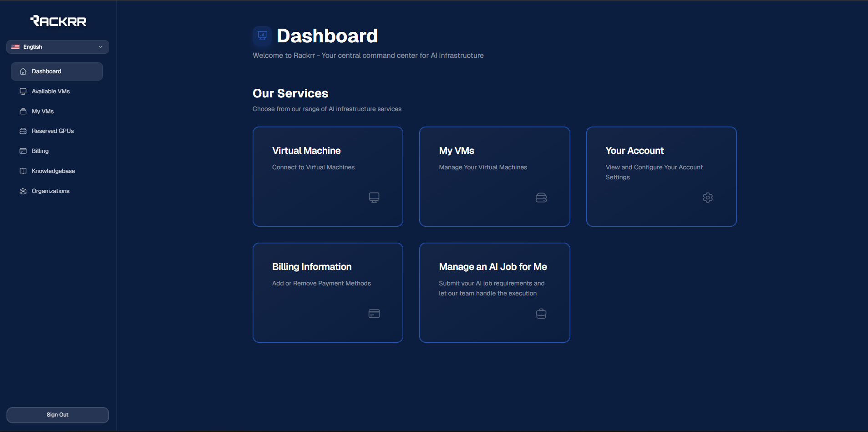Screen dimensions: 868x432
Task: Open the Billing Information service card
Action: 327,292
